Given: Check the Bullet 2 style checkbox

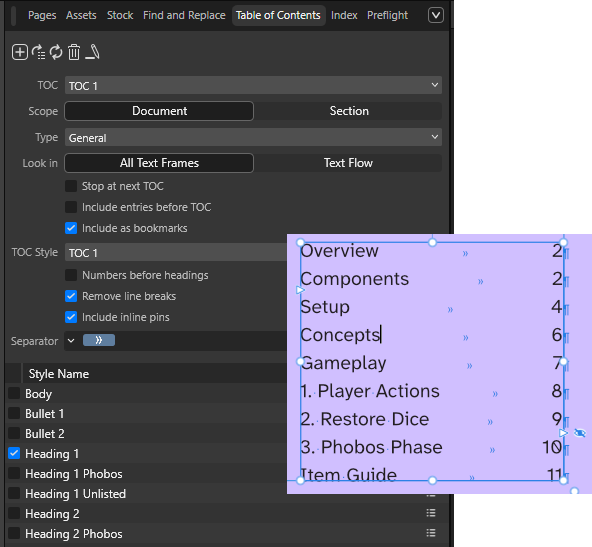Looking at the screenshot, I should click(x=14, y=433).
